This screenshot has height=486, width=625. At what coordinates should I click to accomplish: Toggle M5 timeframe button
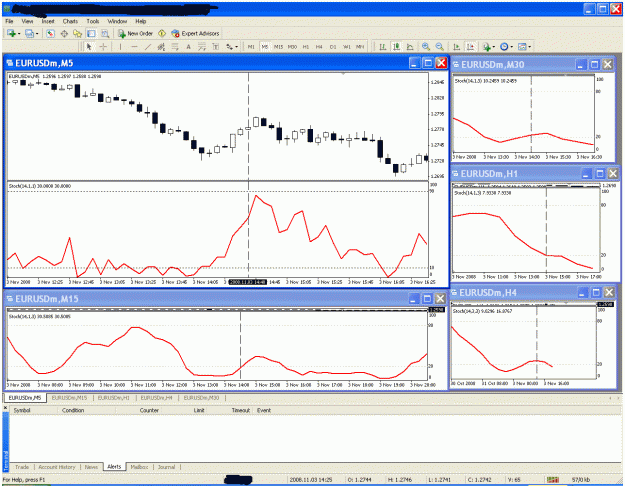[265, 47]
